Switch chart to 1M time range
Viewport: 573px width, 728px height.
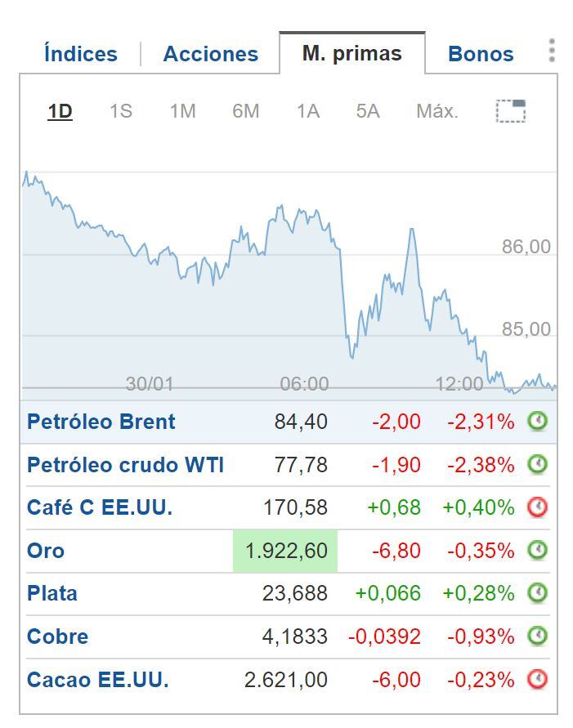tap(181, 112)
